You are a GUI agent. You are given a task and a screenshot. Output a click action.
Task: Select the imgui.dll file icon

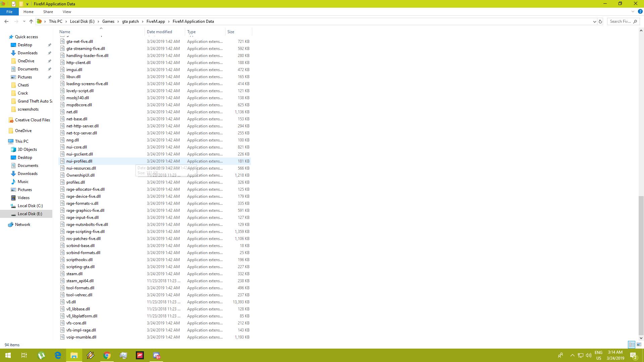point(62,70)
